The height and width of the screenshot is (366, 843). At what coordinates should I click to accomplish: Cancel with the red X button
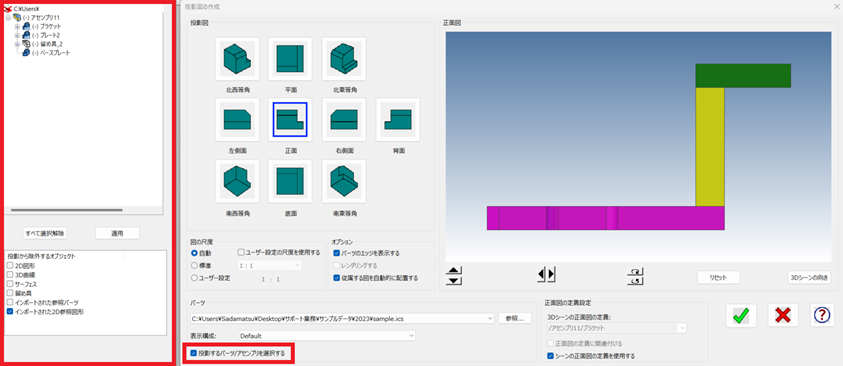tap(783, 315)
